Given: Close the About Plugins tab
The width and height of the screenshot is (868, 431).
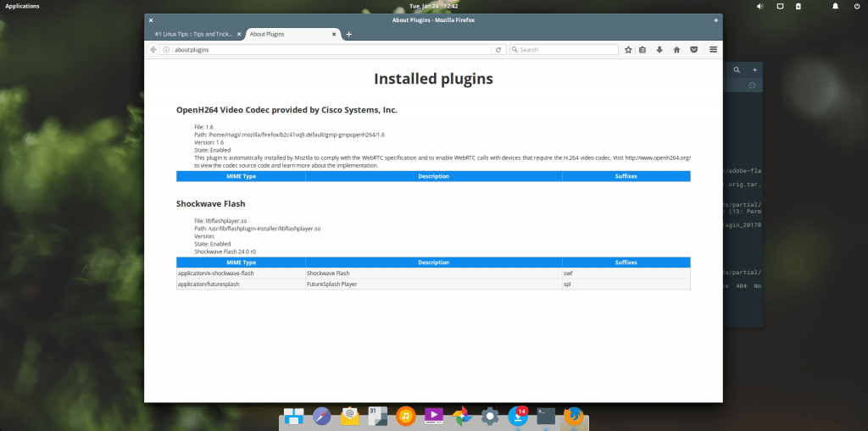Looking at the screenshot, I should point(335,34).
